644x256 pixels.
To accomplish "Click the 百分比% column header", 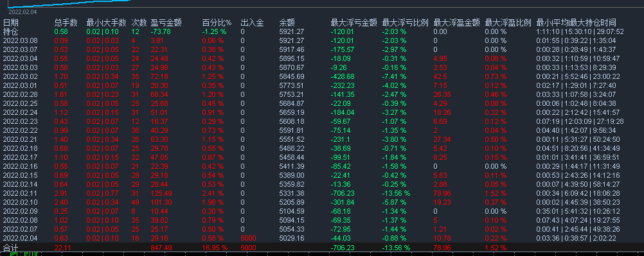I will (x=217, y=22).
